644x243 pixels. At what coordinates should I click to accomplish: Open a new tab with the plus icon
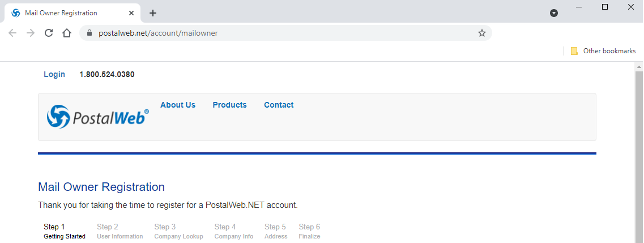[153, 13]
